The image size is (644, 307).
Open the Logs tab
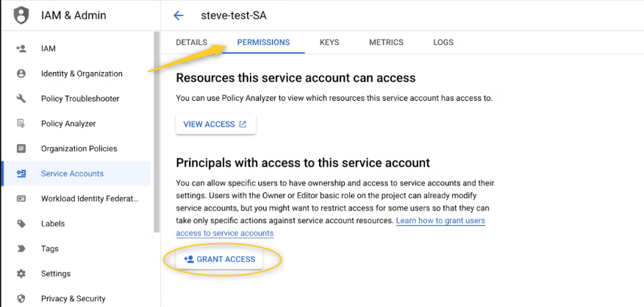click(443, 43)
